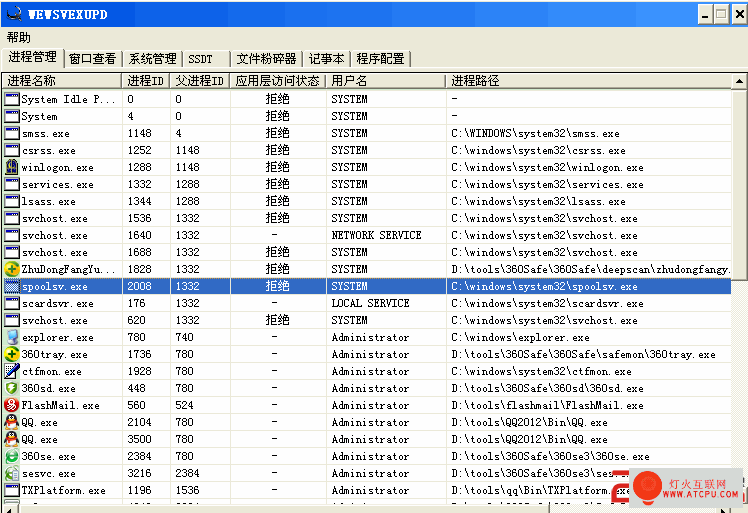The image size is (748, 513).
Task: Select the svchost.exe row with PID 1688
Action: pyautogui.click(x=367, y=252)
